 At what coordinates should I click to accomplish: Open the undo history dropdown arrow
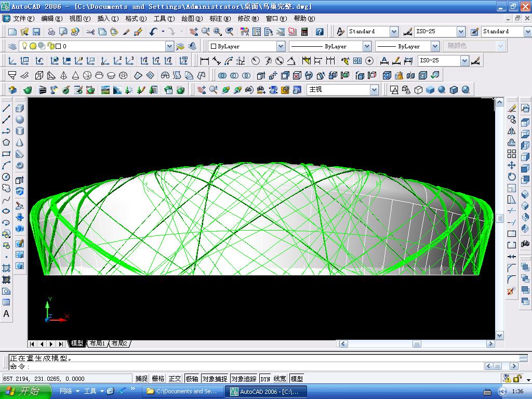coord(163,32)
